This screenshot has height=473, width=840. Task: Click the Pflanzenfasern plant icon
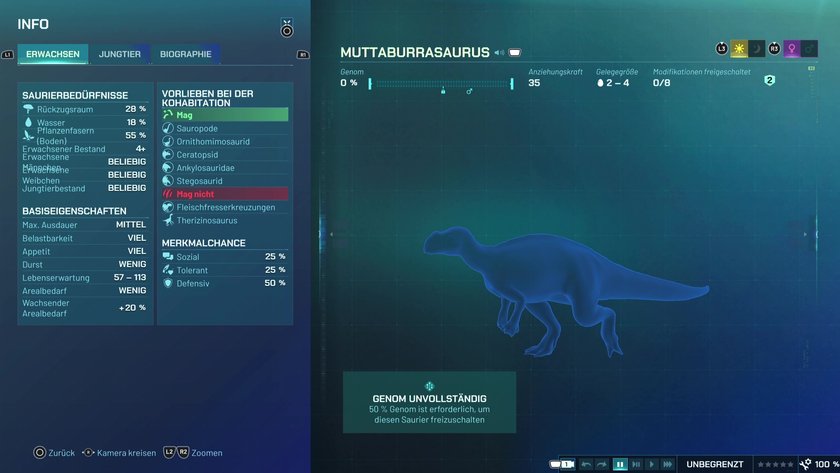(28, 136)
